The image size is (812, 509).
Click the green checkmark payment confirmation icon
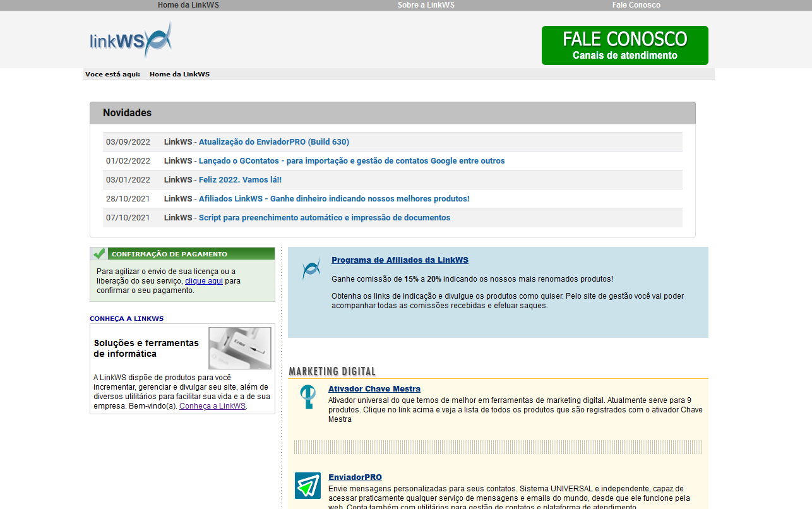point(99,253)
